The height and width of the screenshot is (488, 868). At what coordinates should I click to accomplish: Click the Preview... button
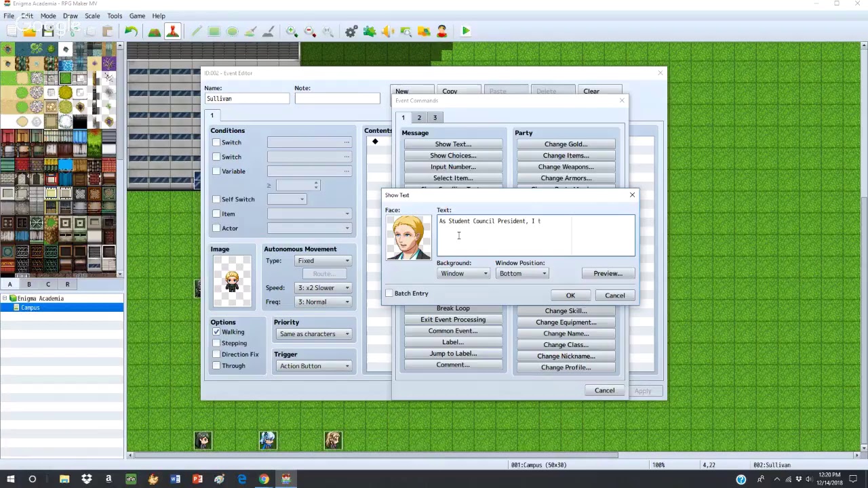(x=608, y=274)
